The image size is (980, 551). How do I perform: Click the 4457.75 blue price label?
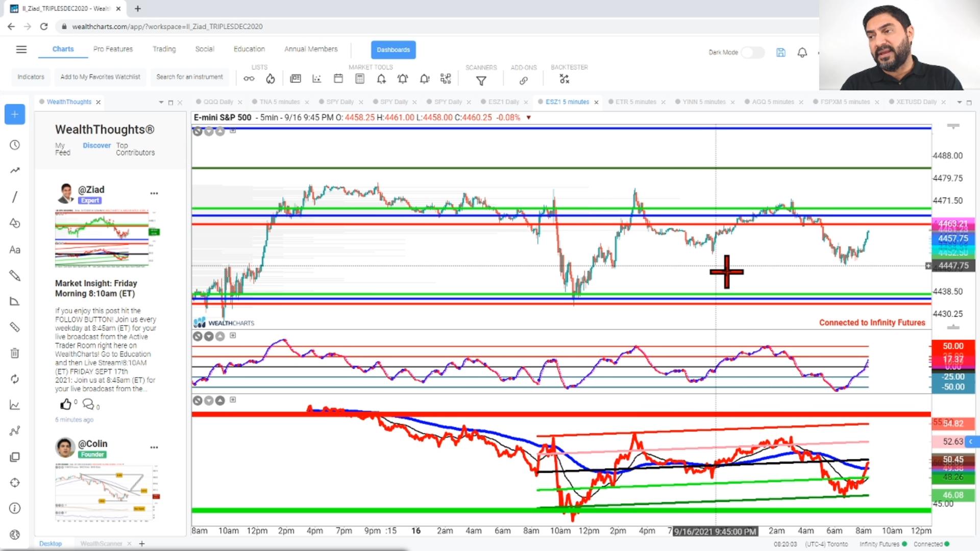(x=953, y=239)
